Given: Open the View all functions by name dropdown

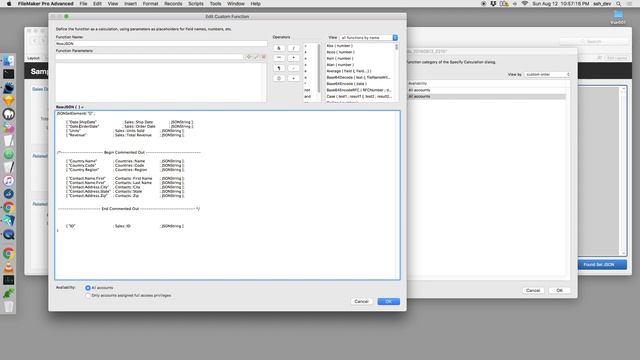Looking at the screenshot, I should point(369,38).
